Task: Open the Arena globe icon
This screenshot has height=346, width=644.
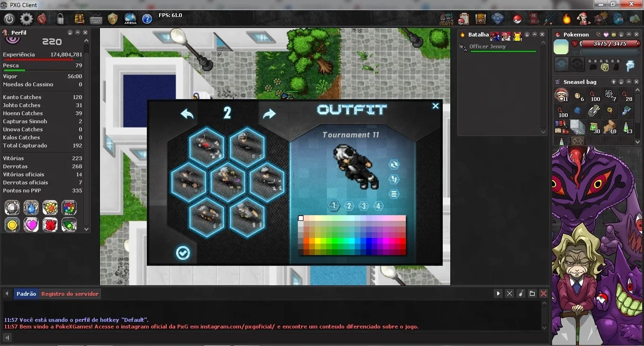Action: click(130, 19)
